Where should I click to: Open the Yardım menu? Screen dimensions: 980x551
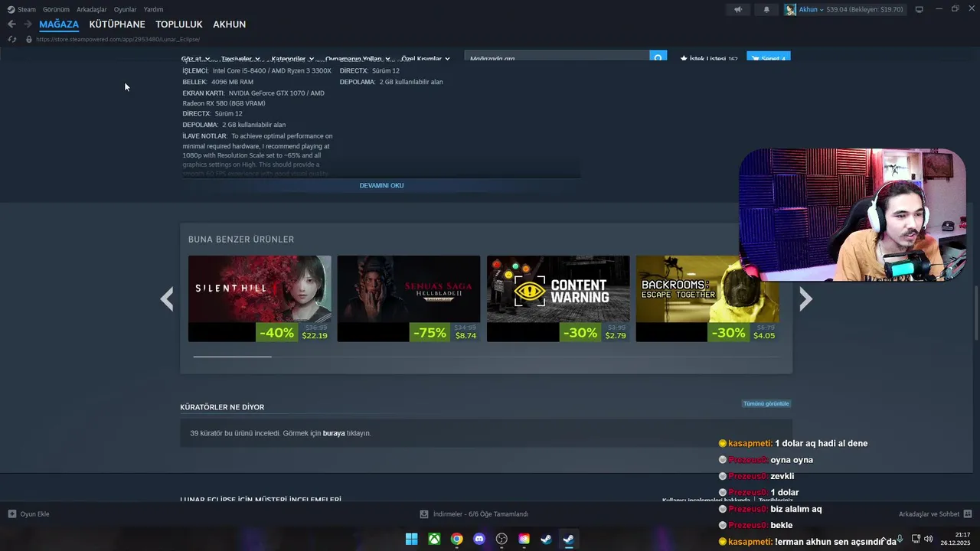click(x=153, y=9)
